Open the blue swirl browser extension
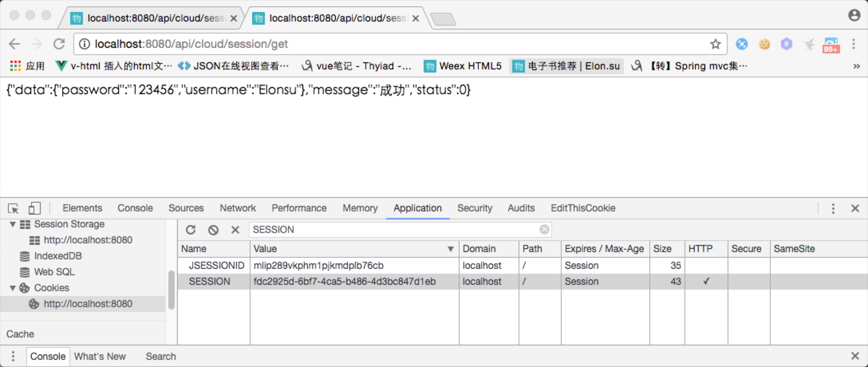The height and width of the screenshot is (367, 868). 742,44
